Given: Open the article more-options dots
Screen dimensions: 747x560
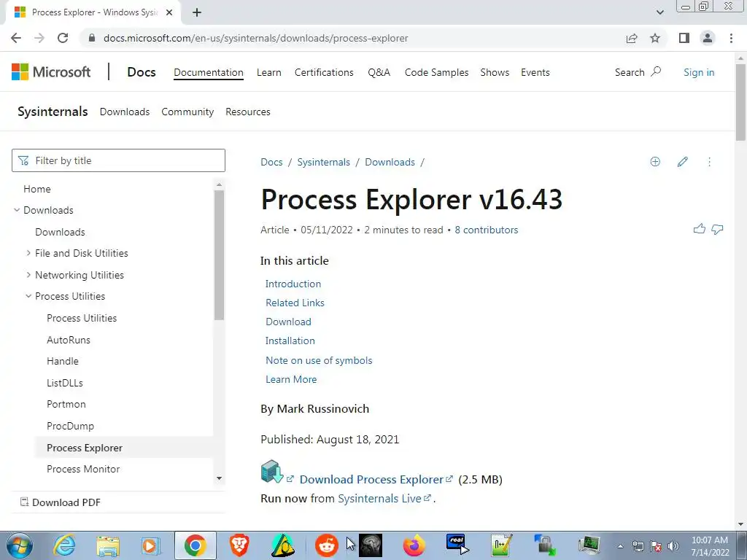Looking at the screenshot, I should (x=709, y=162).
